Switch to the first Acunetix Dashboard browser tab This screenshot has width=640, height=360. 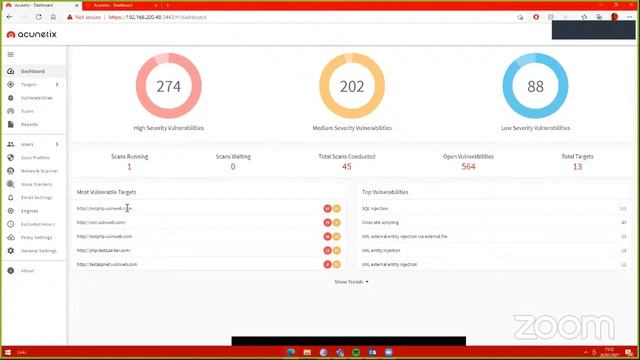coord(41,5)
